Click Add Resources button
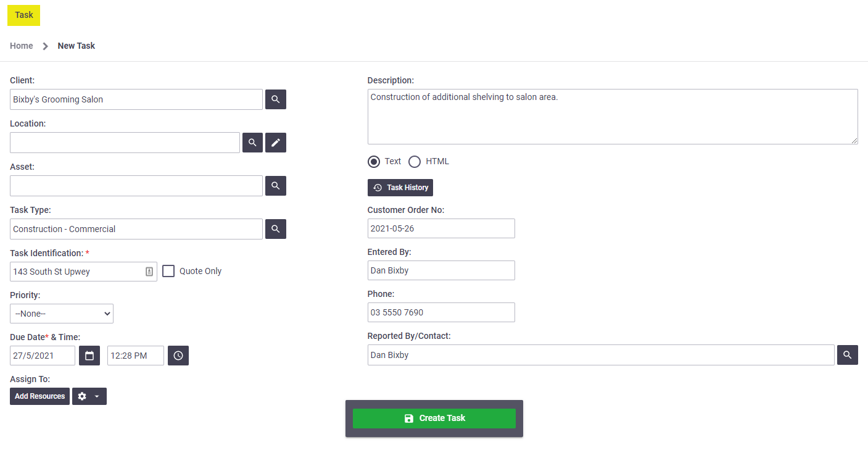 [x=39, y=396]
